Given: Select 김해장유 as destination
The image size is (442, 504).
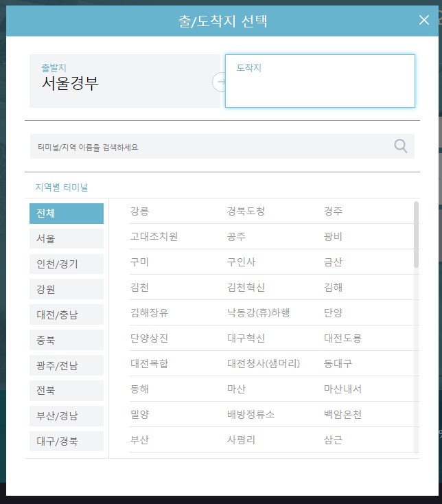Looking at the screenshot, I should (x=150, y=312).
